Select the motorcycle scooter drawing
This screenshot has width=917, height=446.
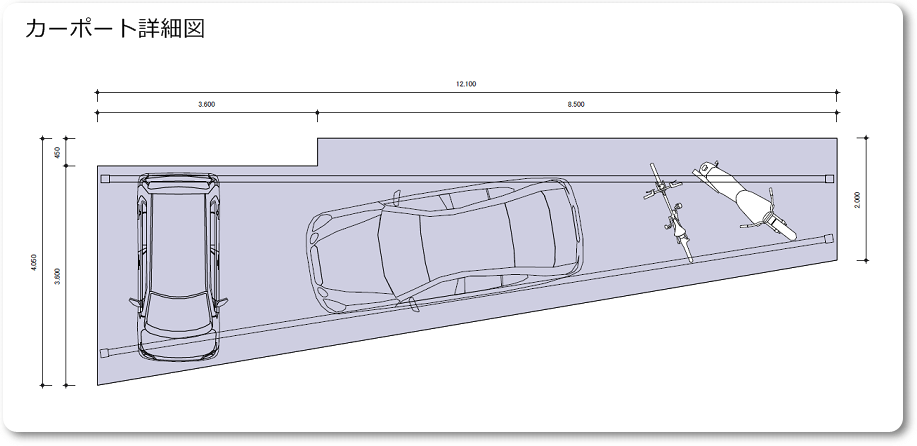[748, 200]
